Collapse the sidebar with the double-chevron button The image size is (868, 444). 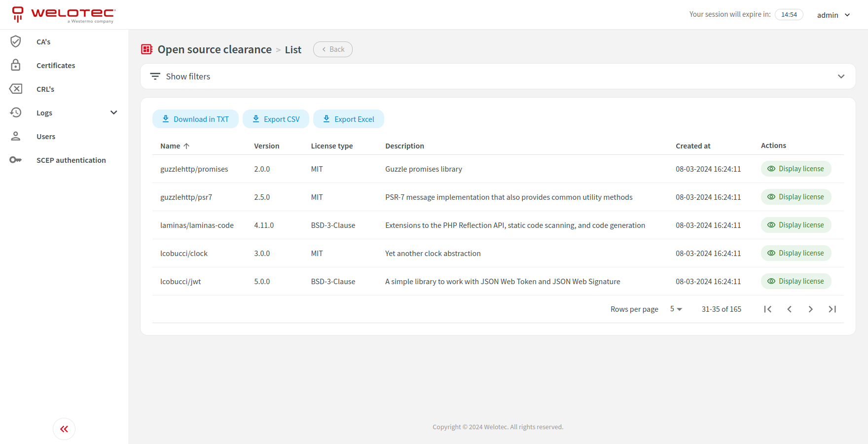pos(64,429)
